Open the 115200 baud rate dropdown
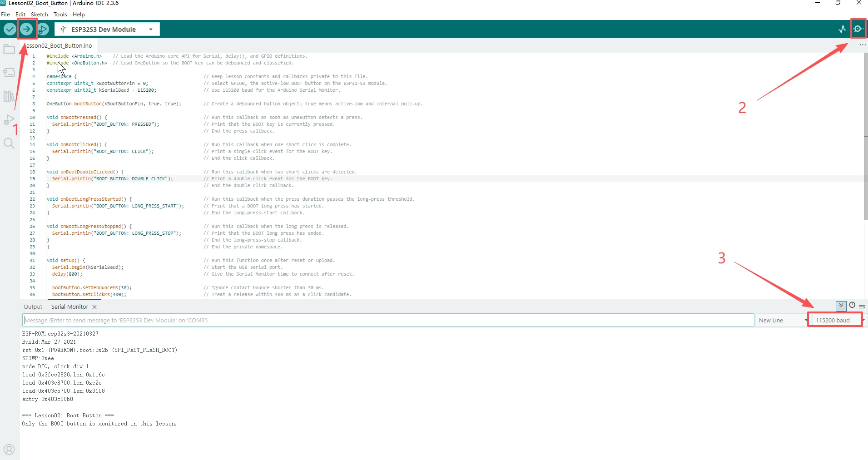This screenshot has width=868, height=460. pyautogui.click(x=838, y=320)
